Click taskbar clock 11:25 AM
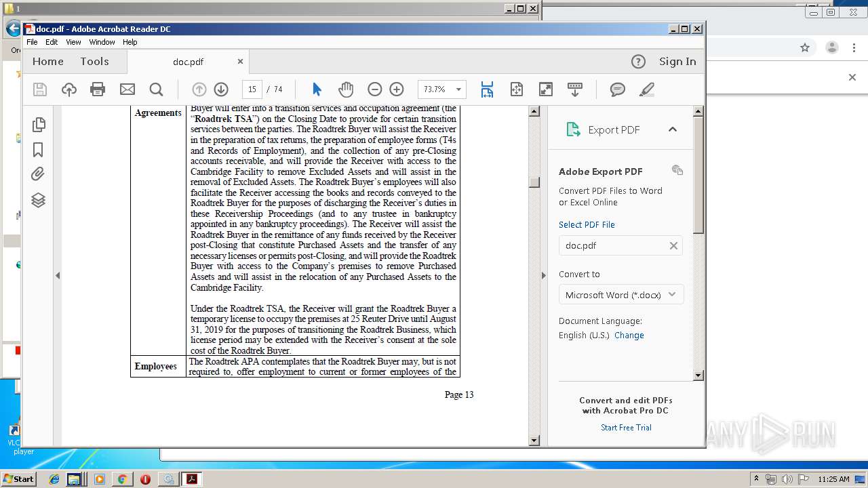This screenshot has width=868, height=488. (833, 479)
